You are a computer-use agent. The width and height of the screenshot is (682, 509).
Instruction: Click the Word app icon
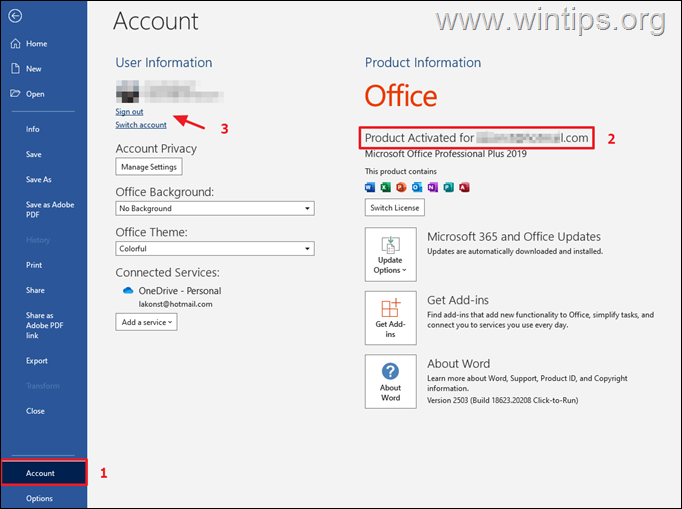[x=370, y=187]
